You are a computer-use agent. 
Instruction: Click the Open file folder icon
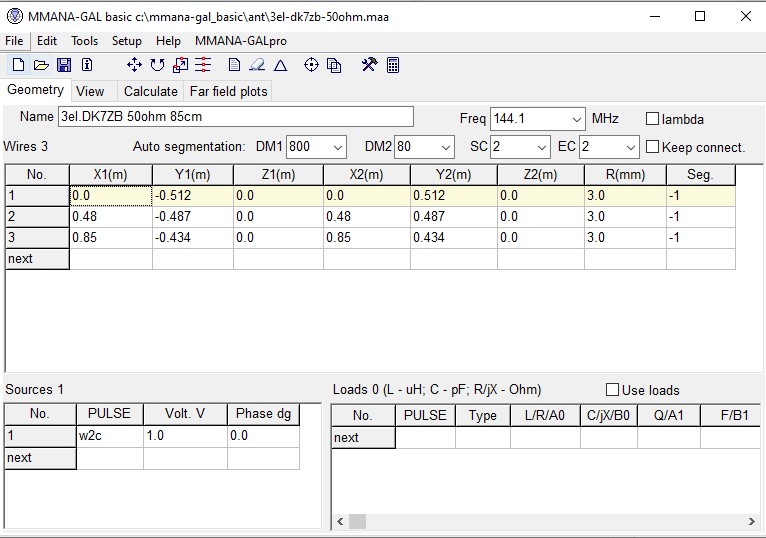(41, 65)
